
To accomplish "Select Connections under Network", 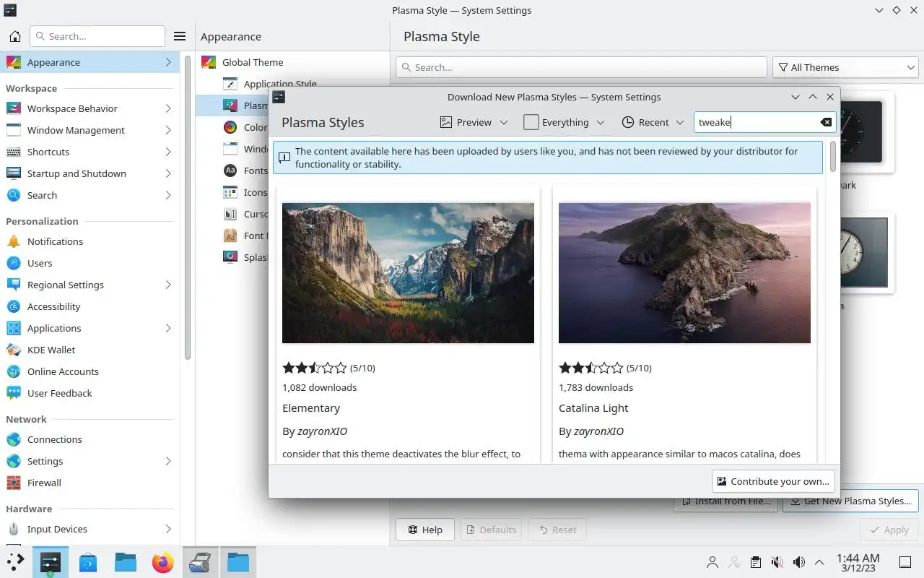I will click(x=90, y=439).
